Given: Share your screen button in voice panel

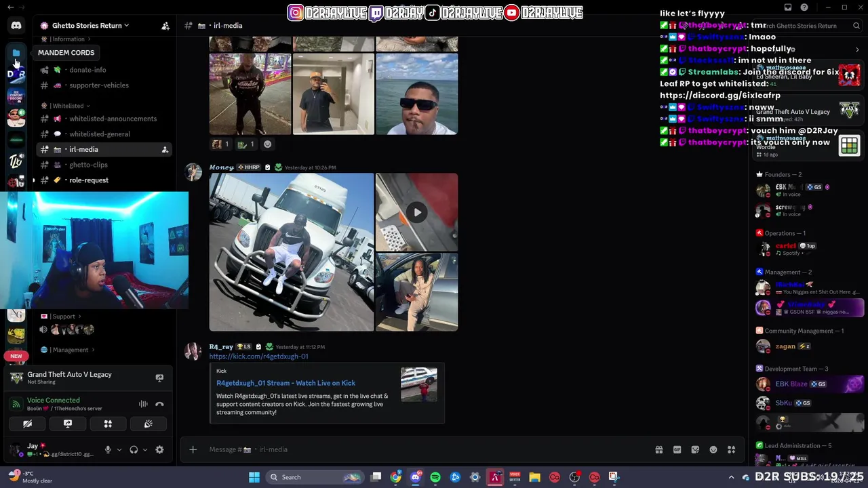Looking at the screenshot, I should tap(68, 424).
